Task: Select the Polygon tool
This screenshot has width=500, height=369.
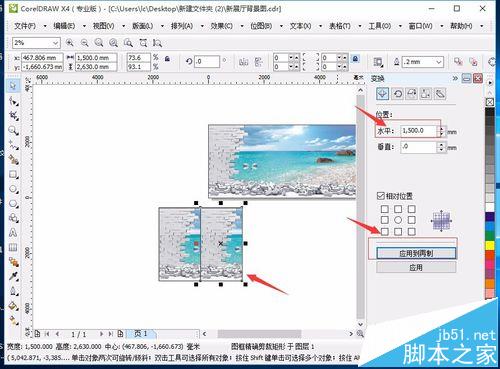Action: [x=13, y=204]
